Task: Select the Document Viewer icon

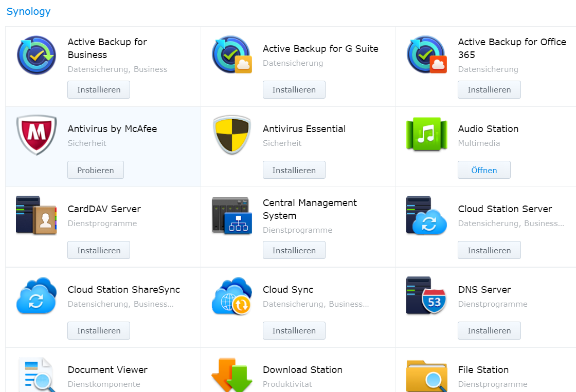Action: (x=37, y=375)
